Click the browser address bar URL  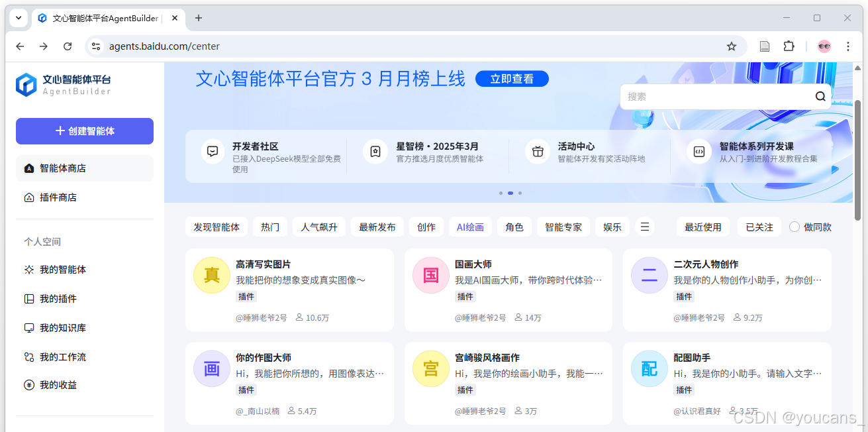tap(164, 46)
